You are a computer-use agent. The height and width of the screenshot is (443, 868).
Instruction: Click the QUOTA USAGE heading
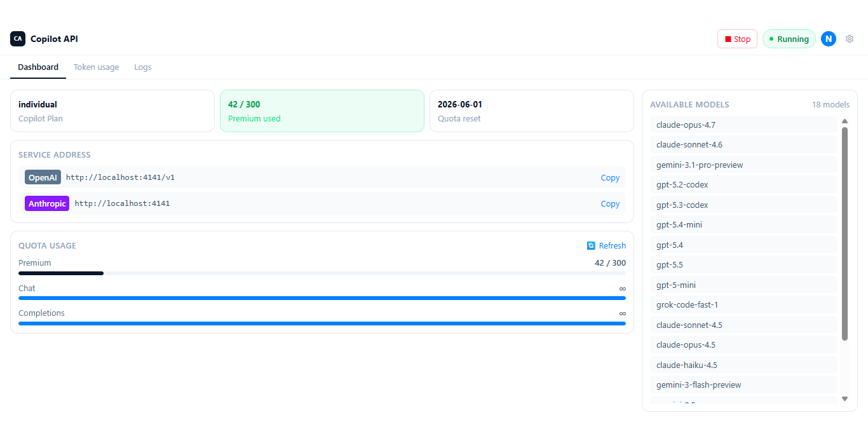(47, 245)
